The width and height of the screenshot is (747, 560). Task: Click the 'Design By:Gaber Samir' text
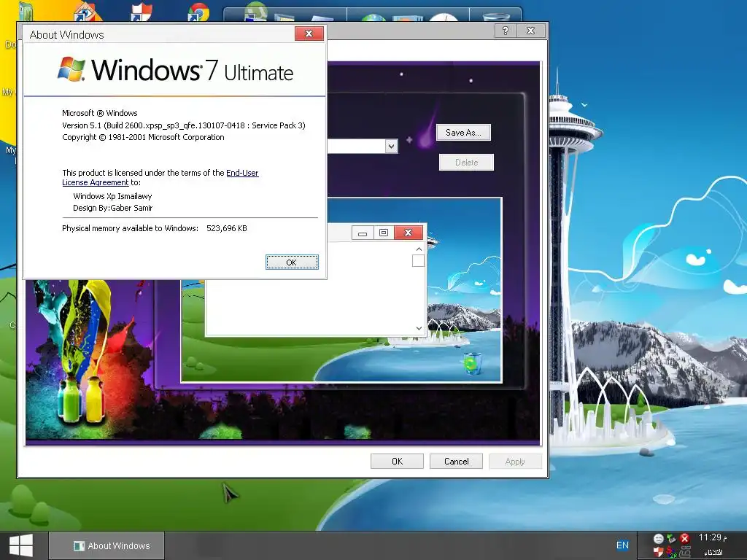click(x=112, y=208)
